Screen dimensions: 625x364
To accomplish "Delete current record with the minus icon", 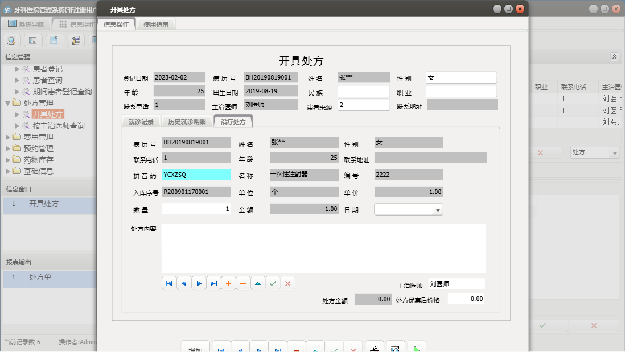I will coord(243,283).
